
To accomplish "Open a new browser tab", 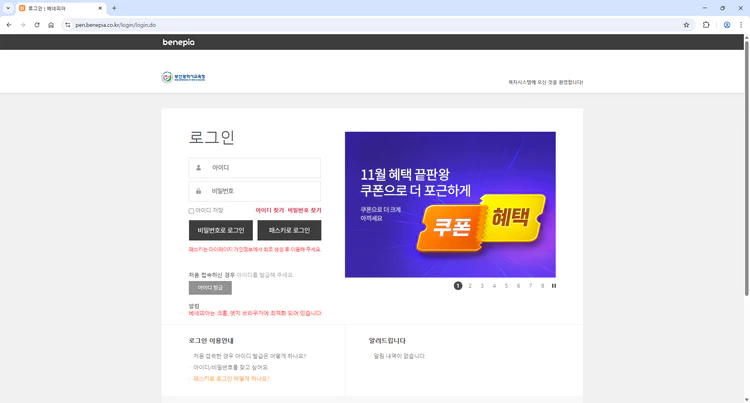I will click(x=114, y=8).
